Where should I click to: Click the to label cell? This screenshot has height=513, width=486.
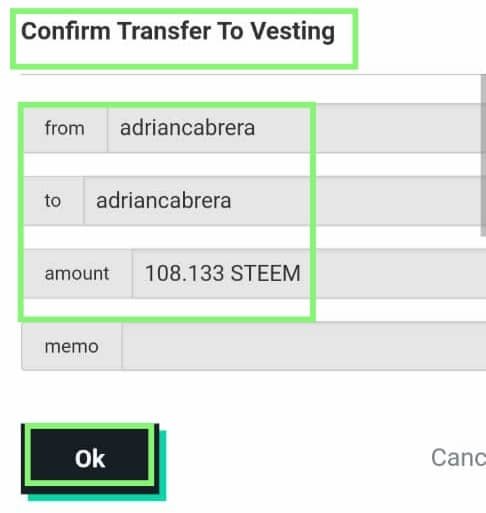tap(53, 201)
